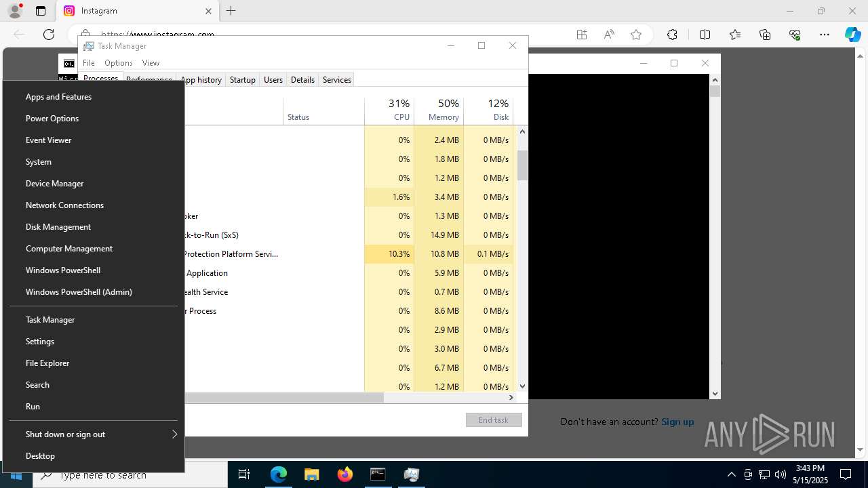Open Task View on the taskbar

coord(244,475)
